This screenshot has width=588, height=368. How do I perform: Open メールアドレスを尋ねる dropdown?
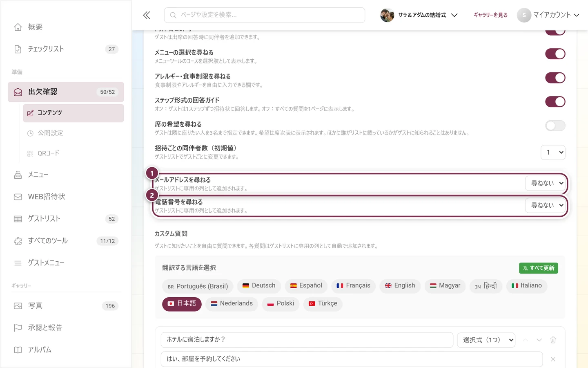tap(545, 183)
